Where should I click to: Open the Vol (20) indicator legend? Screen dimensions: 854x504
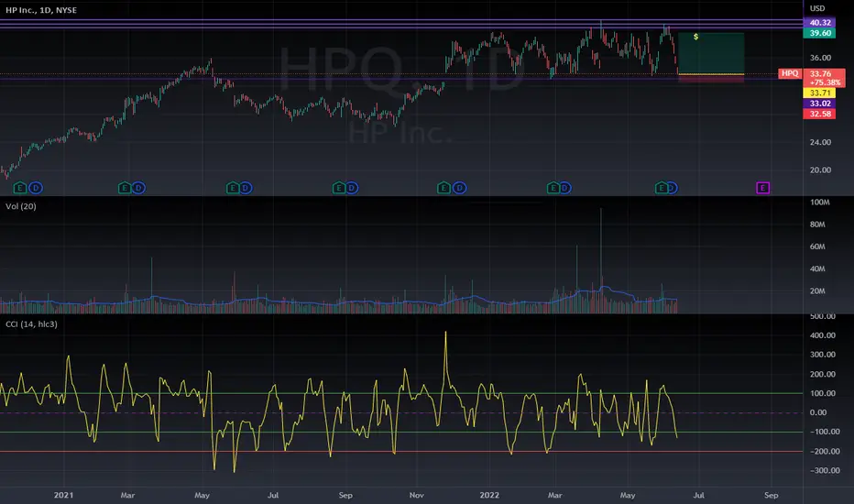[21, 206]
